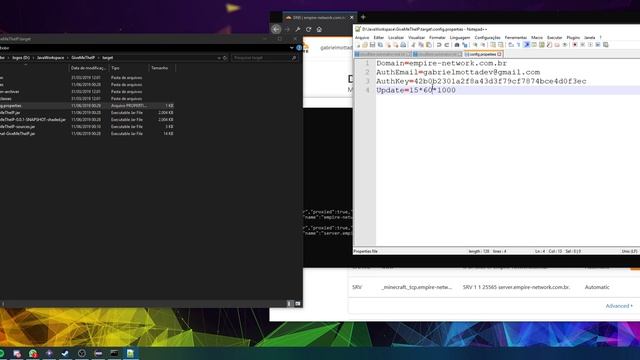Open the Editar menu in Notepad++
This screenshot has width=640, height=360.
[378, 38]
